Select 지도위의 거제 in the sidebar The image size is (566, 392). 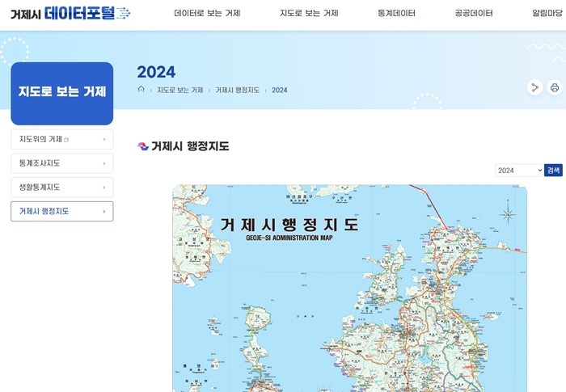pos(41,139)
